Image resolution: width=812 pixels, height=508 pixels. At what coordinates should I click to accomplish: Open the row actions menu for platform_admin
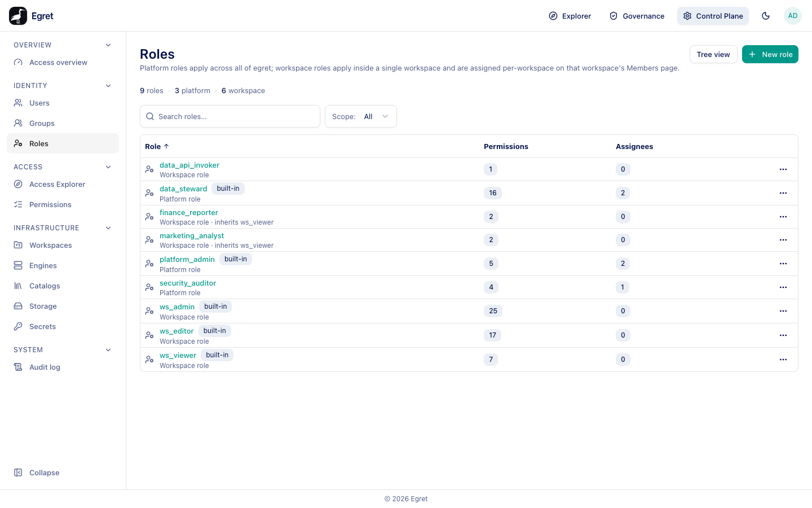point(783,264)
